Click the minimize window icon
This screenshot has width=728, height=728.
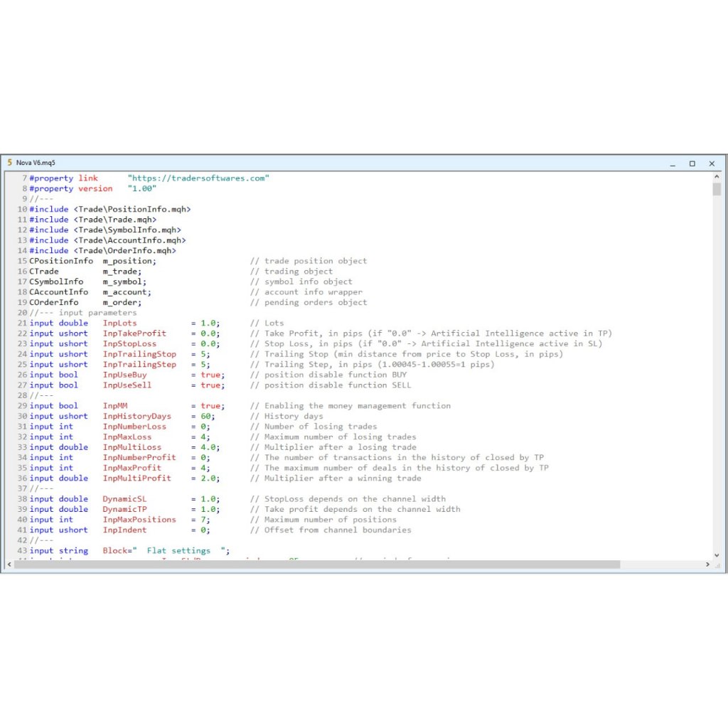(x=672, y=164)
